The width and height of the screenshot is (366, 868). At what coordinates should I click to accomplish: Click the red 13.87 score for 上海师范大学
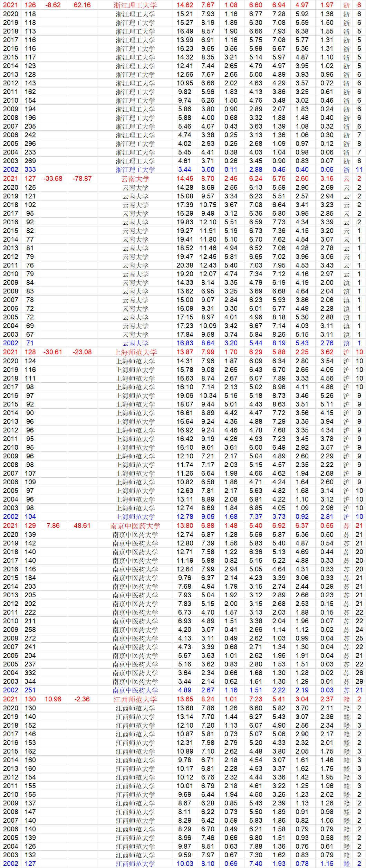[x=185, y=352]
